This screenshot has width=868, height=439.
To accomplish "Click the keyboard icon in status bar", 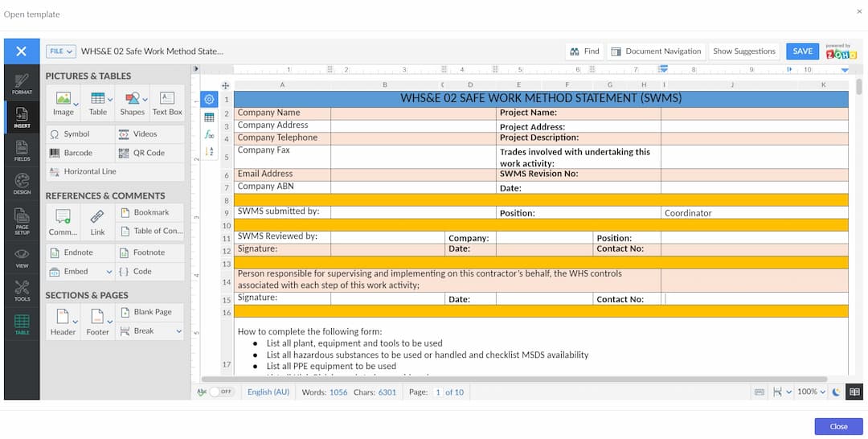I will pyautogui.click(x=759, y=392).
